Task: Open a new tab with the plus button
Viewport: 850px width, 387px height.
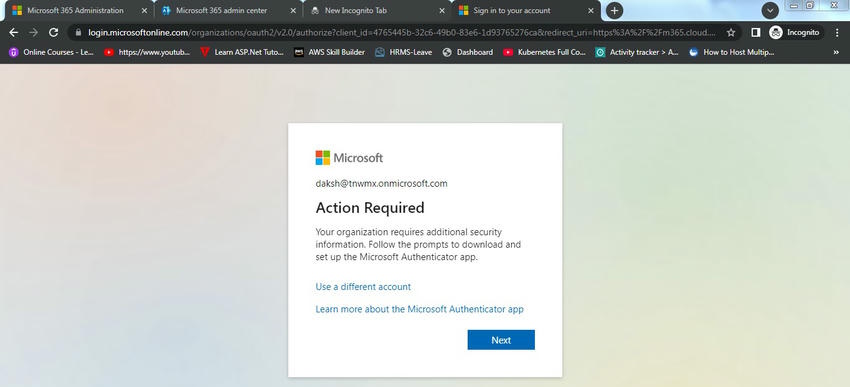Action: click(x=614, y=10)
